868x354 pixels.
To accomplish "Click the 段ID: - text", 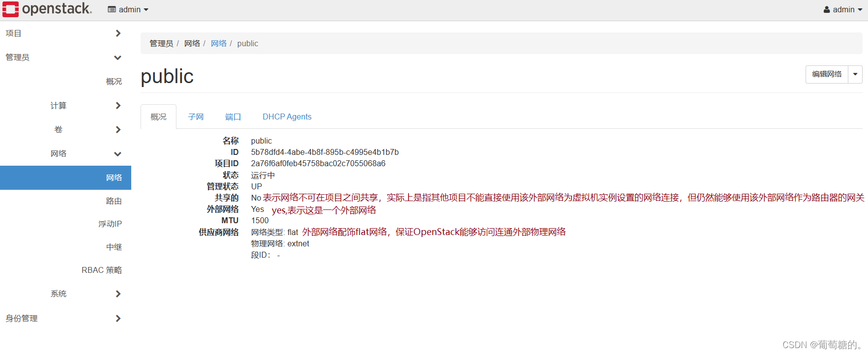I will pos(265,255).
